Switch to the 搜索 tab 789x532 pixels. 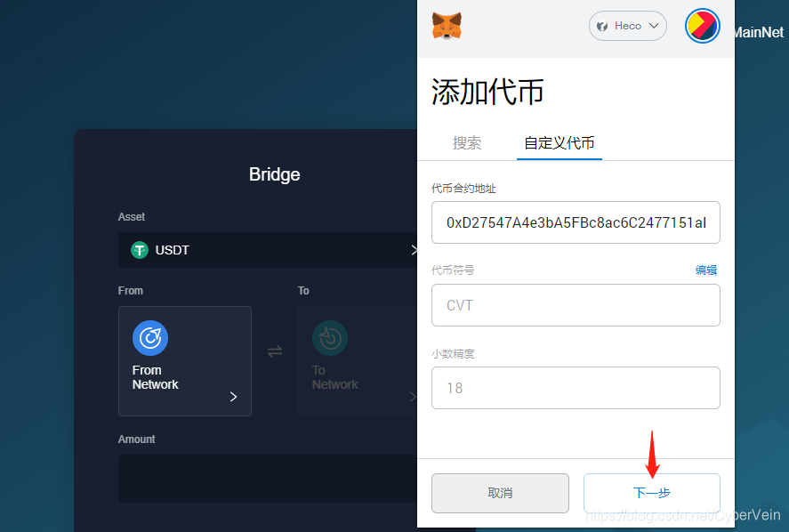[467, 143]
